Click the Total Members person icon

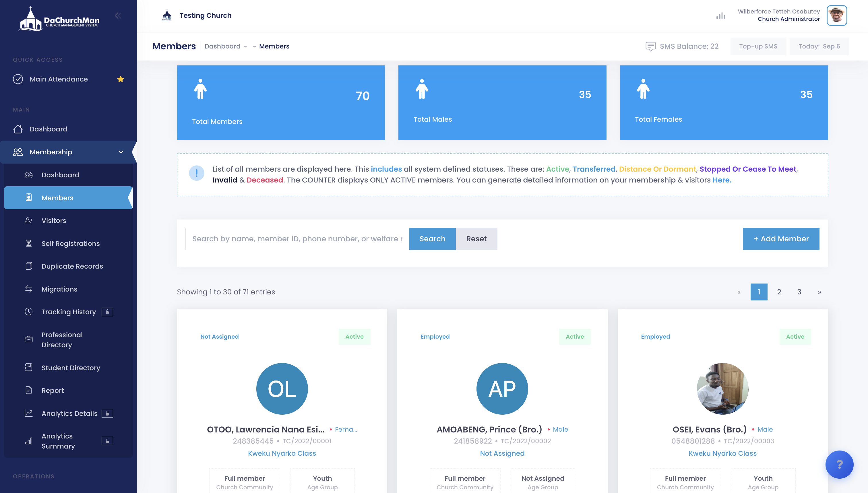[200, 89]
